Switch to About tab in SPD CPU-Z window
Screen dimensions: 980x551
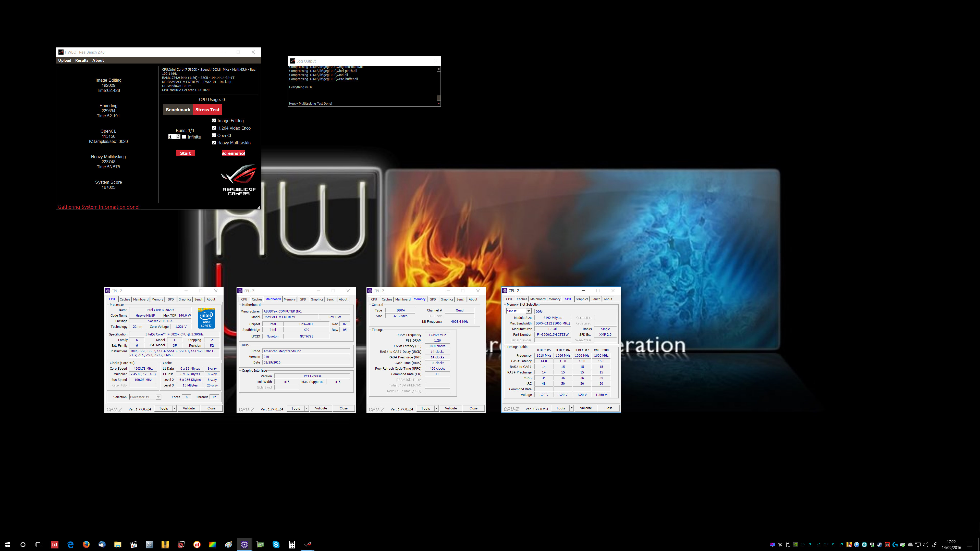[x=608, y=299]
